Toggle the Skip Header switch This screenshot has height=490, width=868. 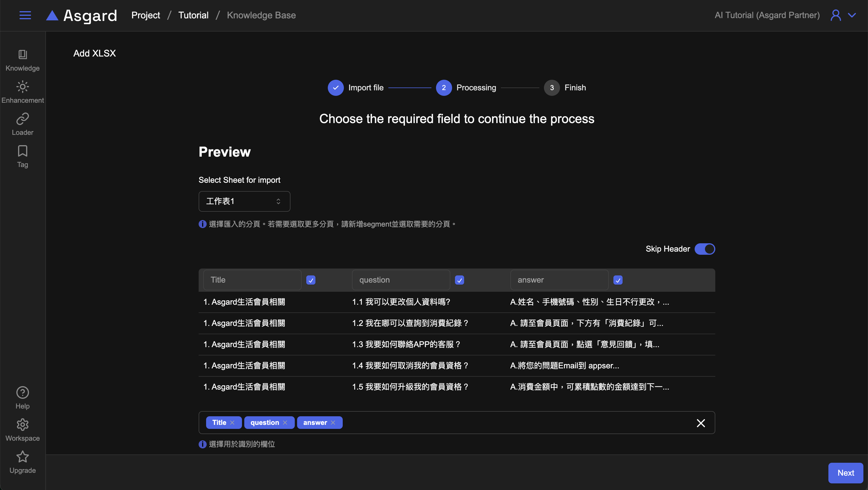[x=705, y=249]
